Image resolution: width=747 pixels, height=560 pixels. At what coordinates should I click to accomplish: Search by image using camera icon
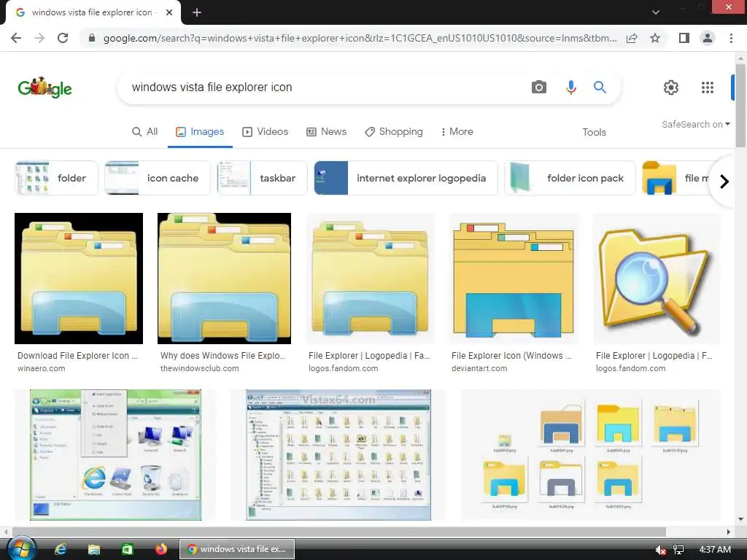click(539, 87)
